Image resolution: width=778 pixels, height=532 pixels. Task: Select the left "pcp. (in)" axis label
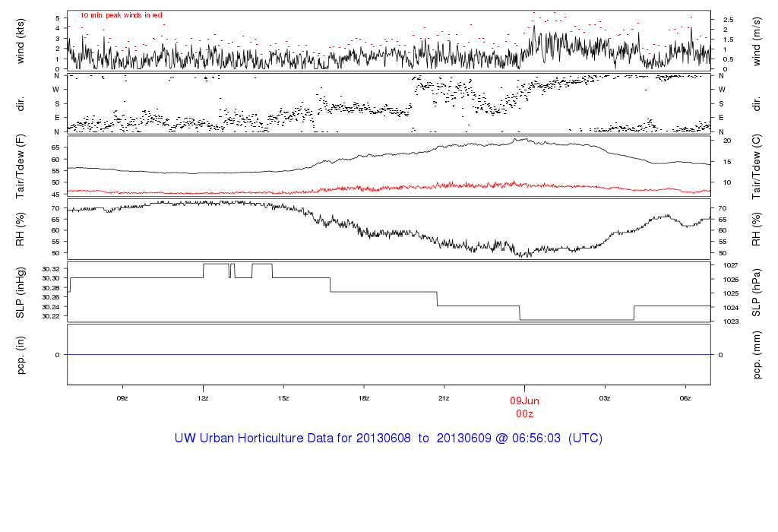click(x=21, y=354)
